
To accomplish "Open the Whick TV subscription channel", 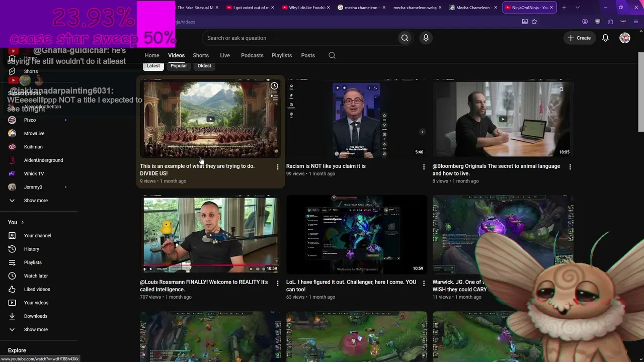I will point(34,174).
